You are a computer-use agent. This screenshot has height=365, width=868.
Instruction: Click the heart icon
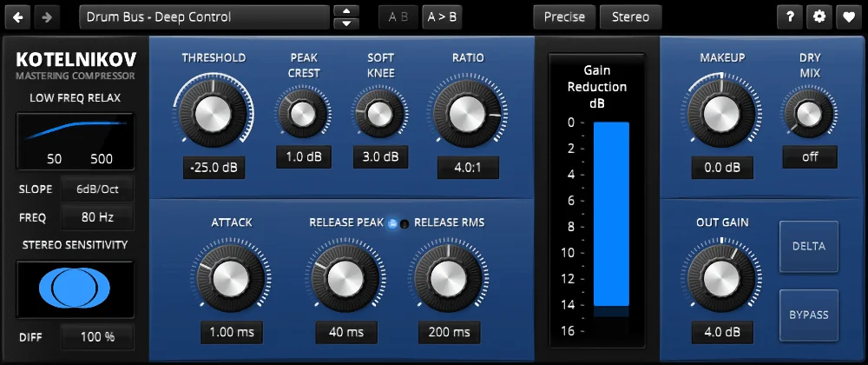coord(848,17)
